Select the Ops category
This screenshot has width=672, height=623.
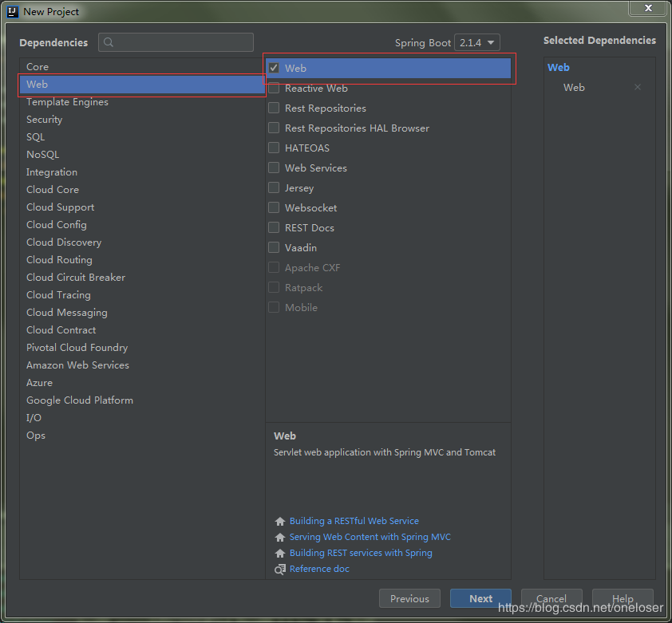(142, 436)
